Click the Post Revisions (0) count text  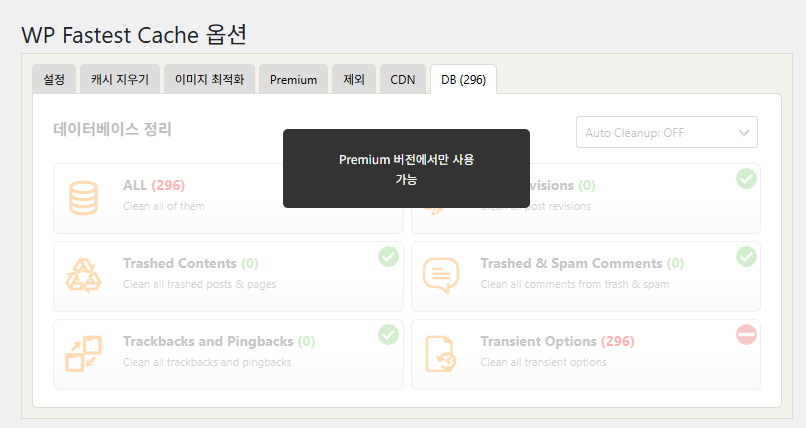tap(587, 185)
